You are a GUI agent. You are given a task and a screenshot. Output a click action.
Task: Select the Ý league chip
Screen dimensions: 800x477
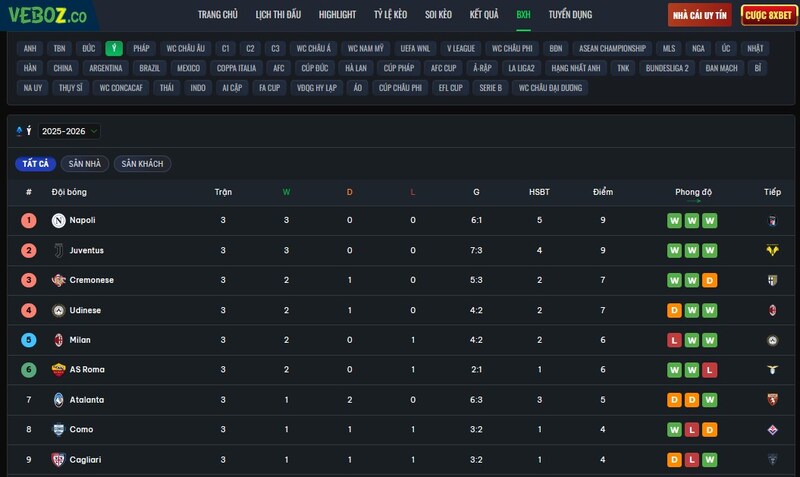(114, 48)
